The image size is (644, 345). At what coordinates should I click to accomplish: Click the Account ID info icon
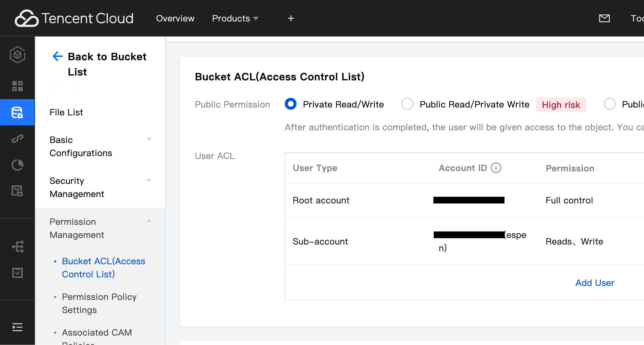click(x=496, y=168)
